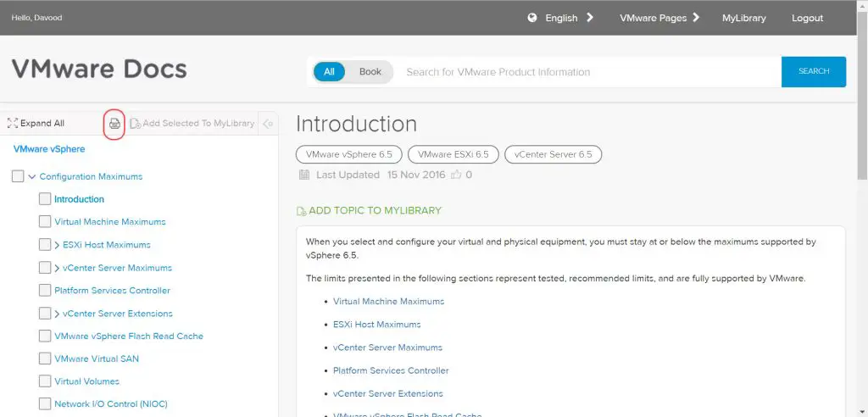Select the VMware Virtual SAN checkbox
The width and height of the screenshot is (868, 417).
(x=45, y=359)
